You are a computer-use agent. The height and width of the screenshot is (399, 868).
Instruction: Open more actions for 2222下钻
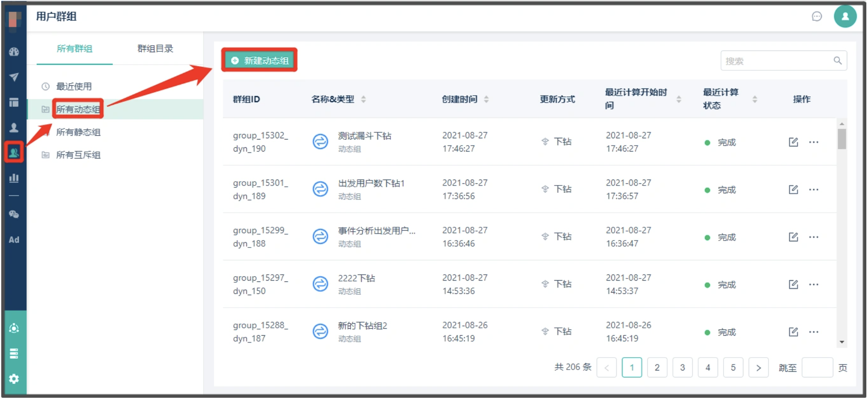pyautogui.click(x=814, y=284)
